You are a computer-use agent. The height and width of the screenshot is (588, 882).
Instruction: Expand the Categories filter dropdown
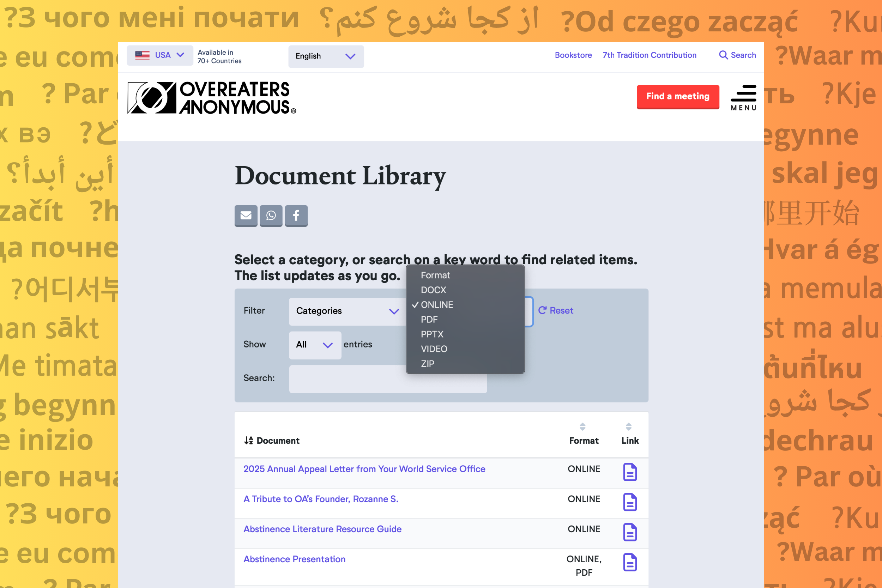[347, 311]
